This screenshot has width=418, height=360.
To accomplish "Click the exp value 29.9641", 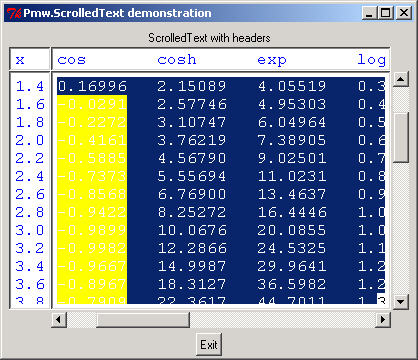I will 292,266.
